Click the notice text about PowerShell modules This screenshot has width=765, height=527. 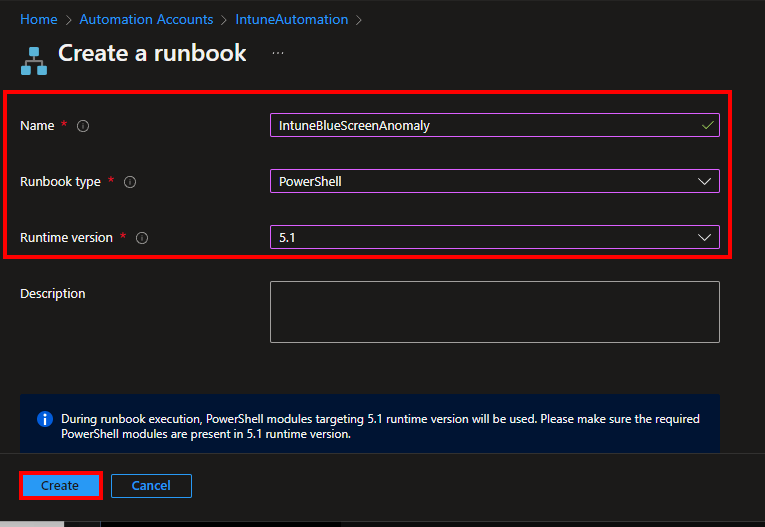point(381,426)
